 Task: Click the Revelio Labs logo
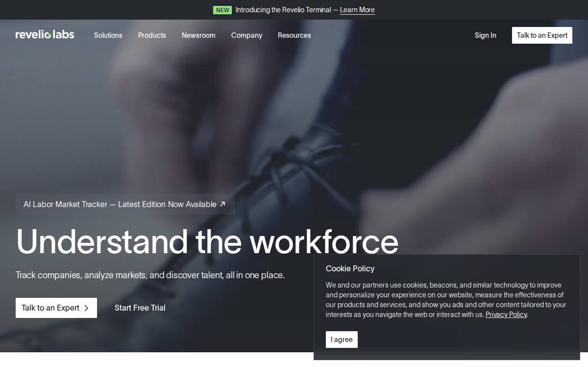tap(45, 34)
